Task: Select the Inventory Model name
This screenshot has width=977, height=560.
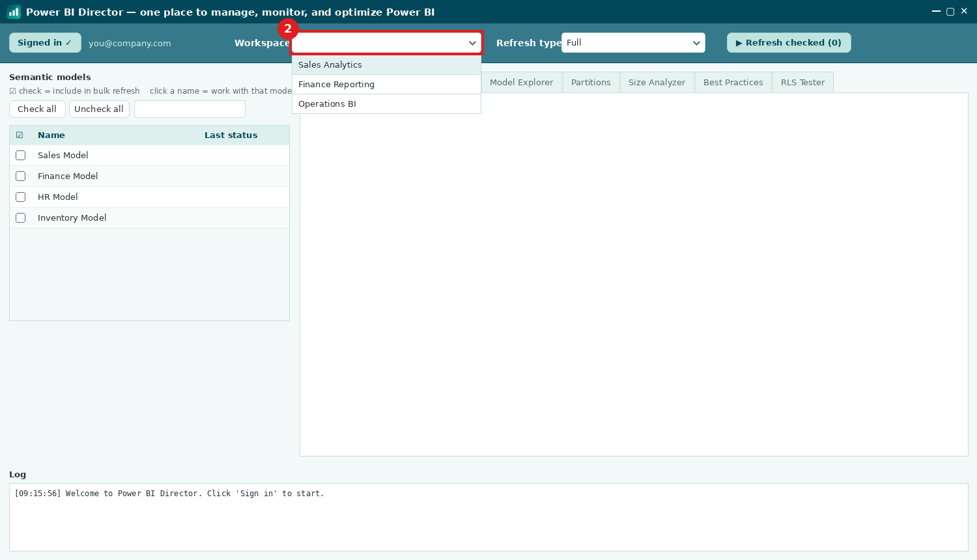Action: click(x=72, y=218)
